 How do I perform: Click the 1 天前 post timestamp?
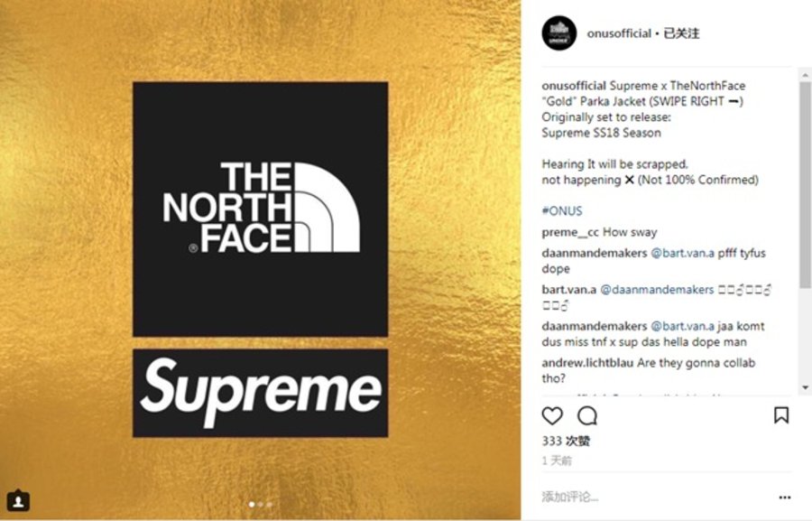pyautogui.click(x=557, y=460)
